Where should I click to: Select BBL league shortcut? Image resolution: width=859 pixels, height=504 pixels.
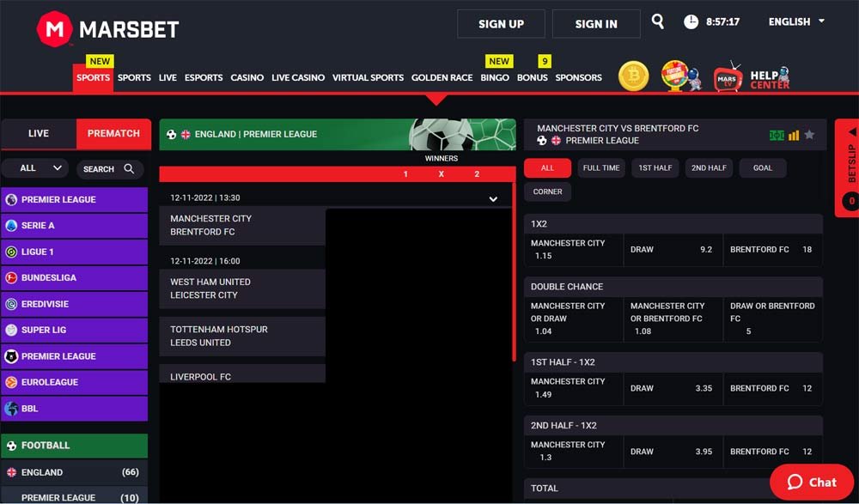(75, 409)
